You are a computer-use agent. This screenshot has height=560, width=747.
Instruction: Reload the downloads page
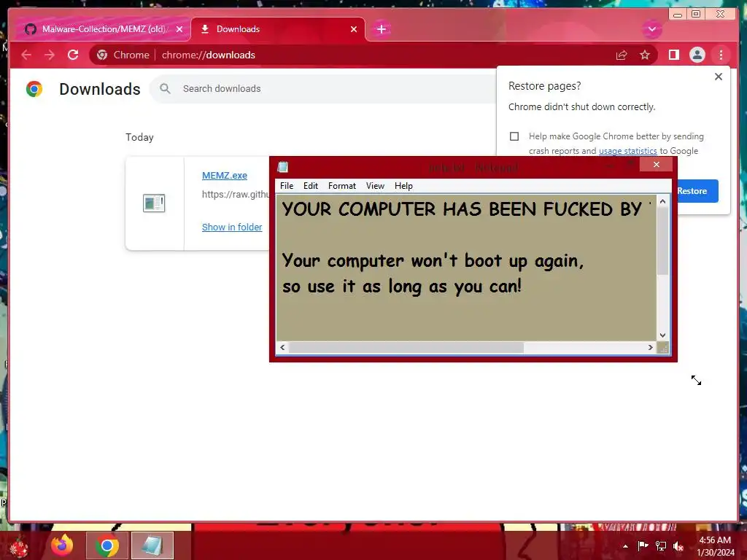point(73,55)
